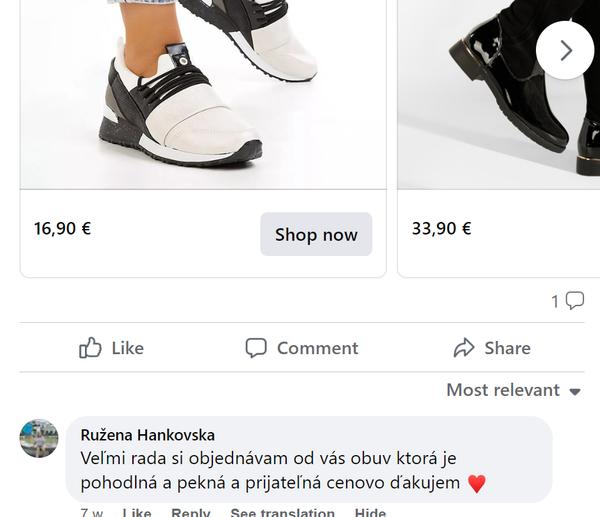Click the Like thumbs-up icon
The image size is (600, 517).
[91, 348]
